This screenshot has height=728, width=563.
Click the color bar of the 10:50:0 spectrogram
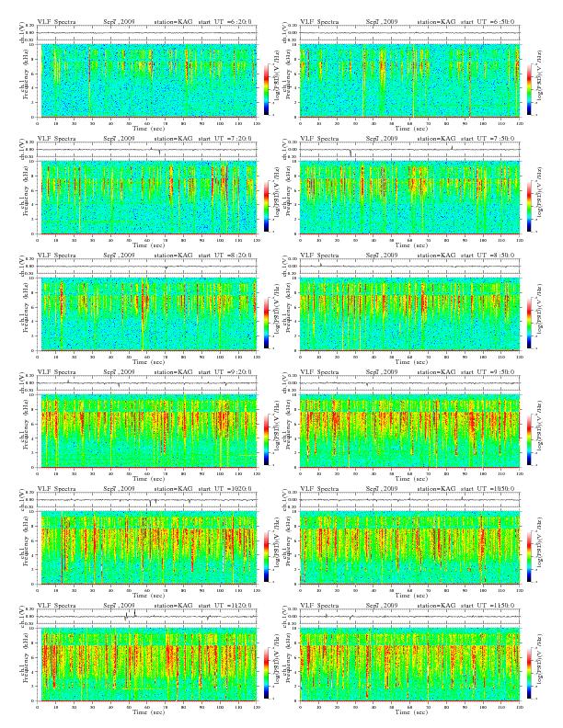click(x=530, y=557)
